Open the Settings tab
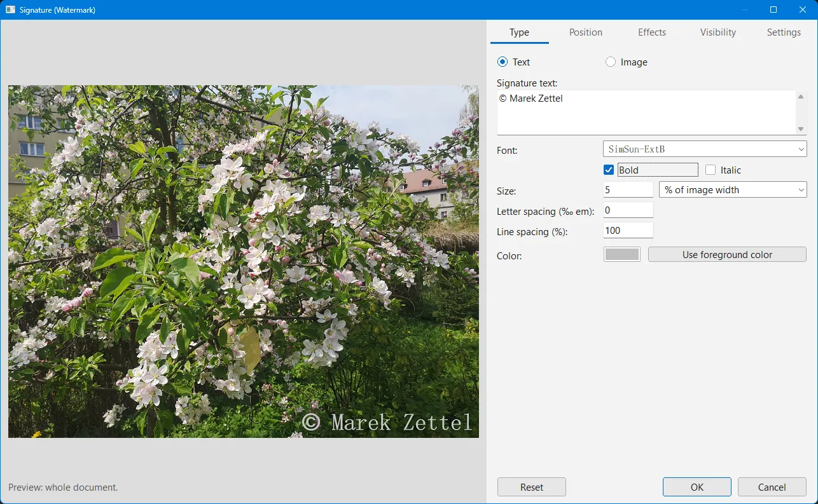This screenshot has width=818, height=504. [784, 32]
